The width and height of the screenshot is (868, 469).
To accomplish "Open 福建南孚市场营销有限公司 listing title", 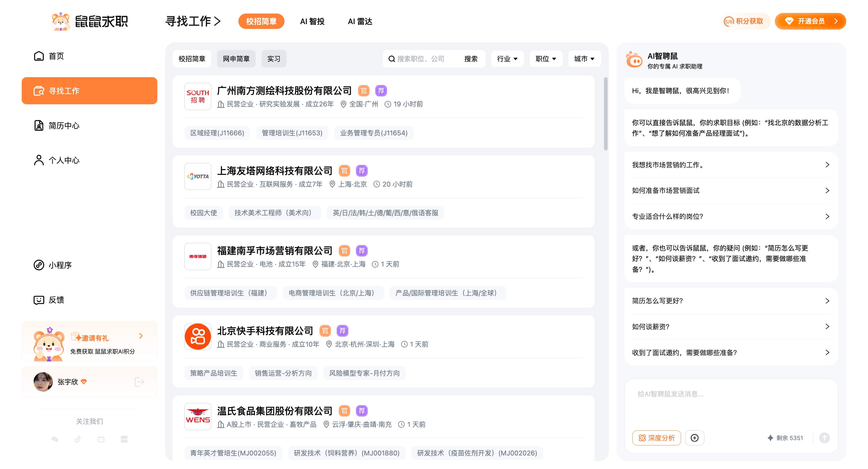I will tap(275, 251).
